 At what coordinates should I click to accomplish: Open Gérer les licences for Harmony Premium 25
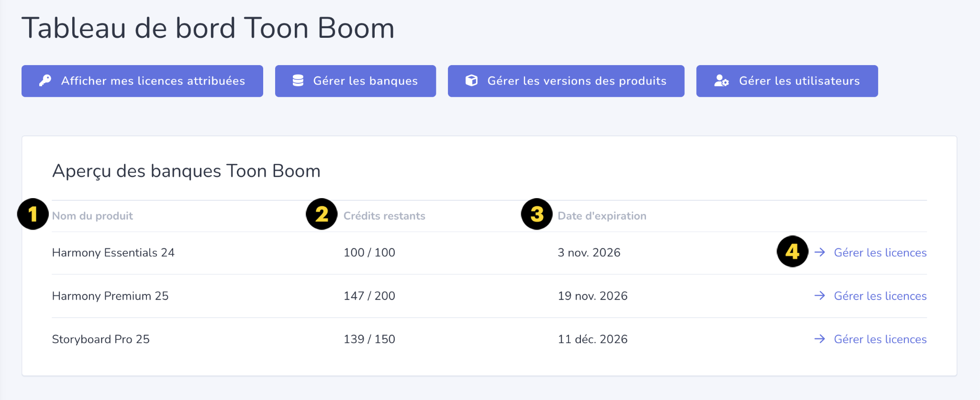(880, 296)
